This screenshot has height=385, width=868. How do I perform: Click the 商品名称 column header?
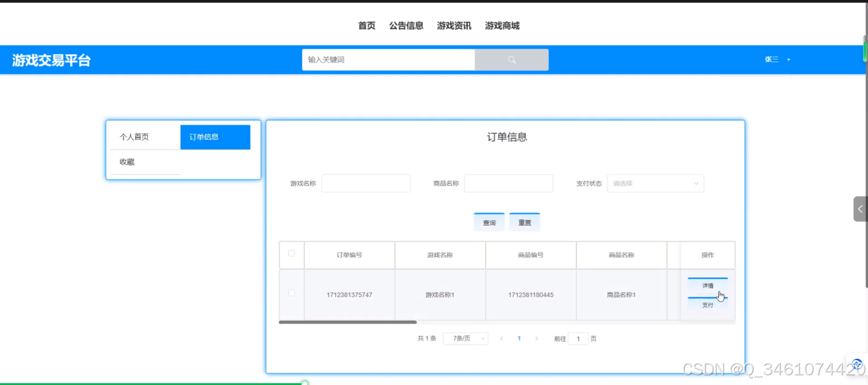click(621, 255)
